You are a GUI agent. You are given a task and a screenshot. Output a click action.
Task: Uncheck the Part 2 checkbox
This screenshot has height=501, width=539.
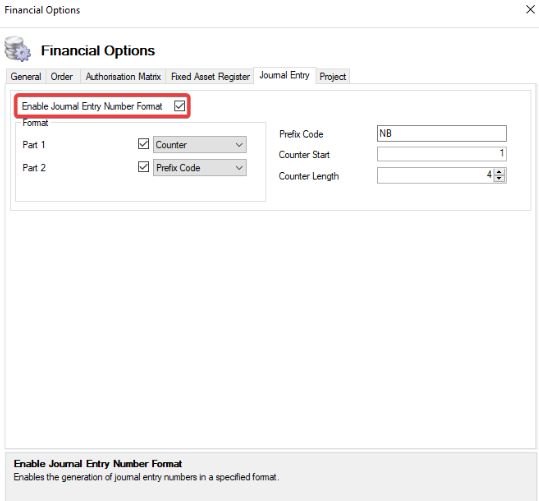(143, 167)
